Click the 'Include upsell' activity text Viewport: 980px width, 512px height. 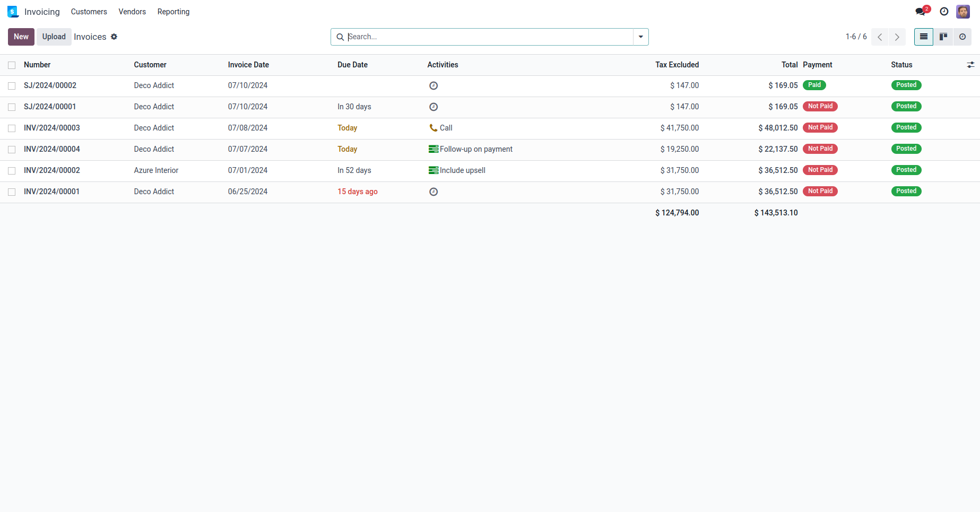[463, 170]
